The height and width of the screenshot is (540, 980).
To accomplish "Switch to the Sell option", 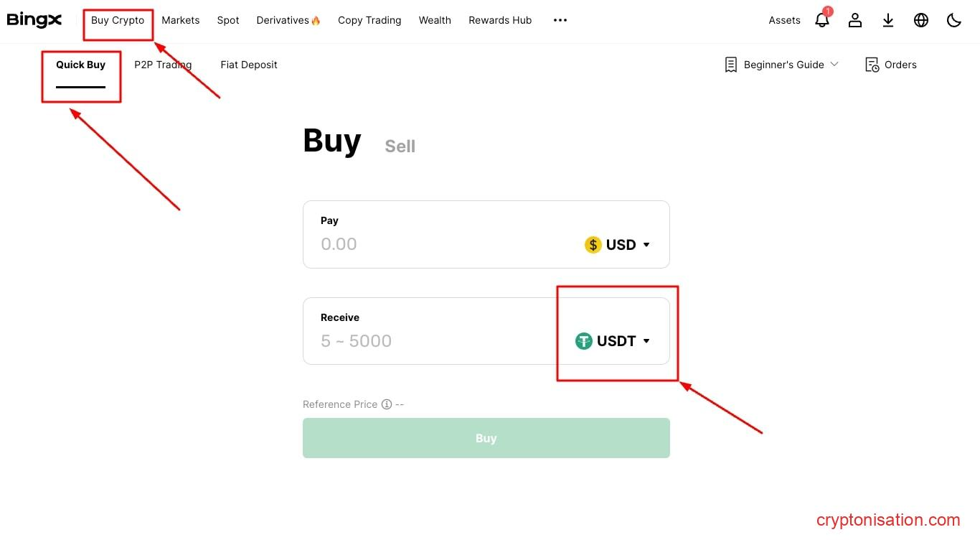I will (400, 146).
